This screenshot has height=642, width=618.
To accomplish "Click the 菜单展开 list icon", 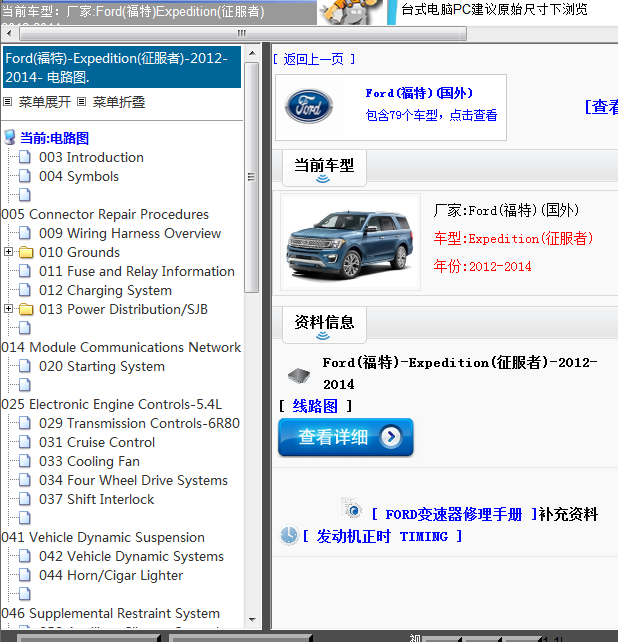I will pos(7,102).
